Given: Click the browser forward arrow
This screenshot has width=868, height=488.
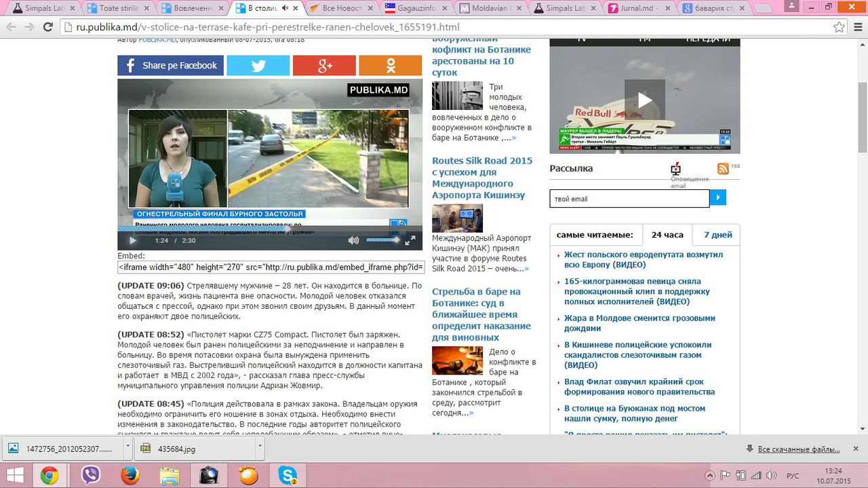Looking at the screenshot, I should [30, 27].
